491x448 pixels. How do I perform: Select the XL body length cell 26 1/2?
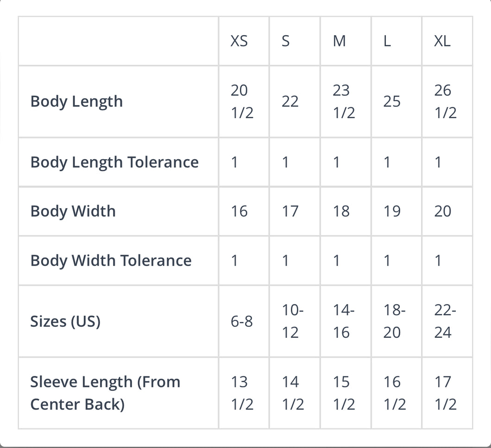click(x=446, y=101)
